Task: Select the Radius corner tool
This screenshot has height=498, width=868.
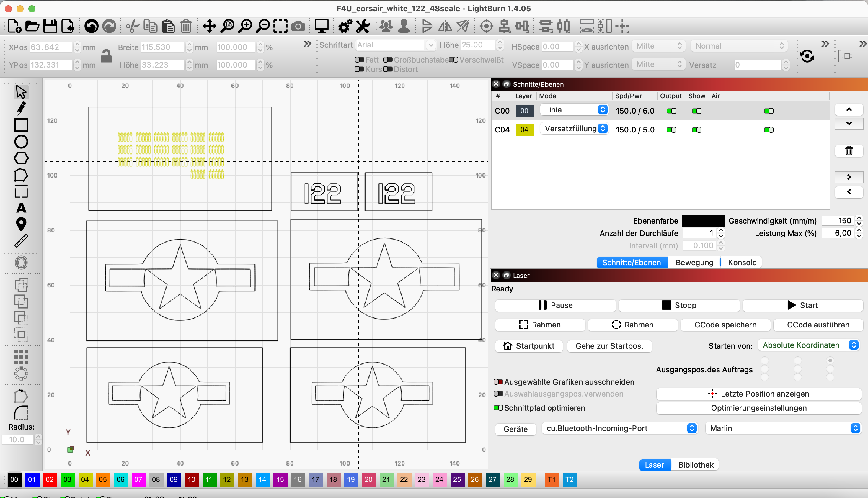Action: click(21, 412)
